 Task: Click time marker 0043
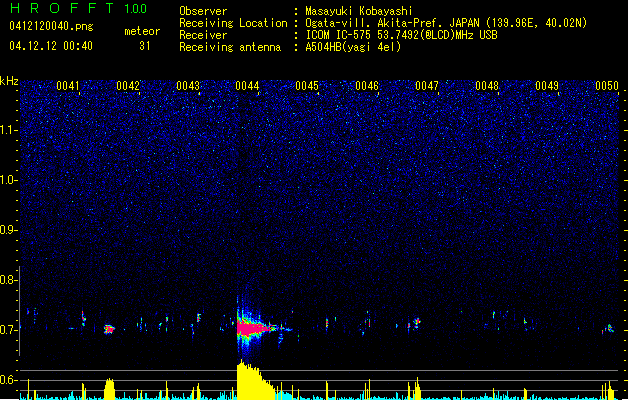click(188, 86)
